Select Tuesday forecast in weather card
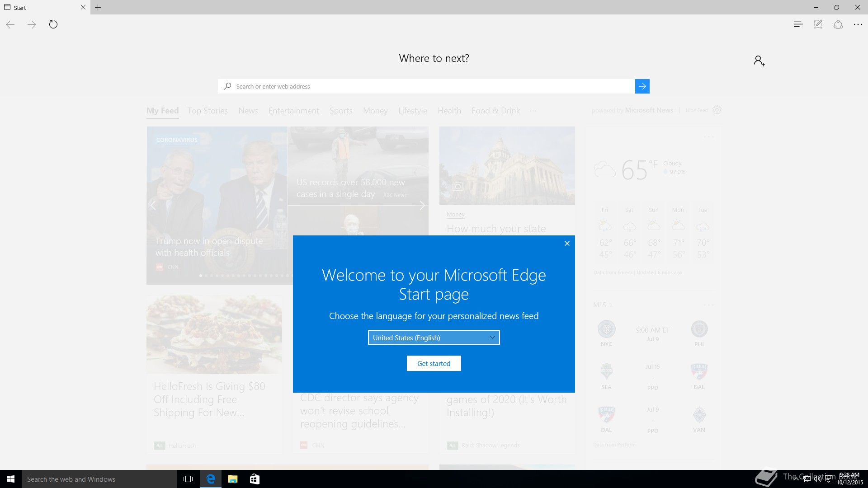 coord(702,233)
